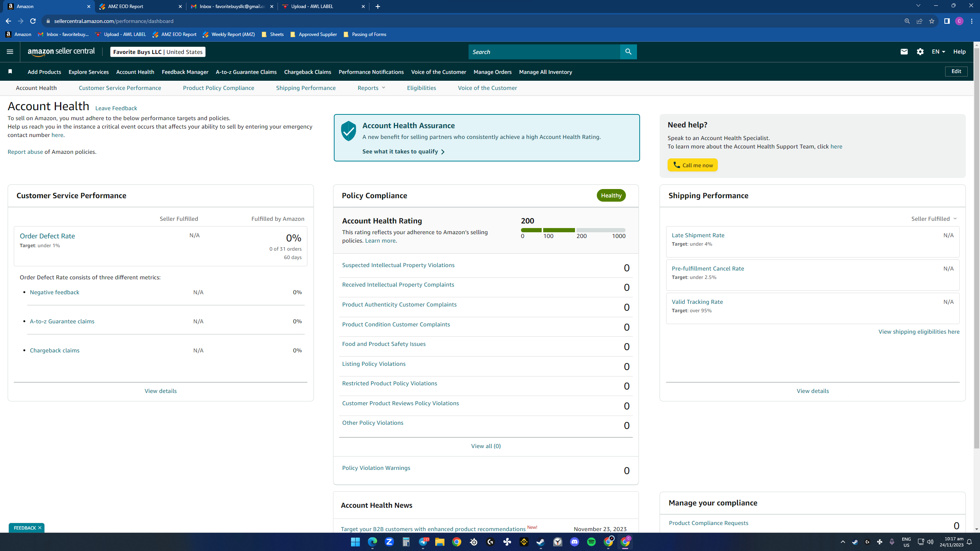Open Feedback Manager in navigation bar
Screen dimensions: 980x551
[185, 72]
